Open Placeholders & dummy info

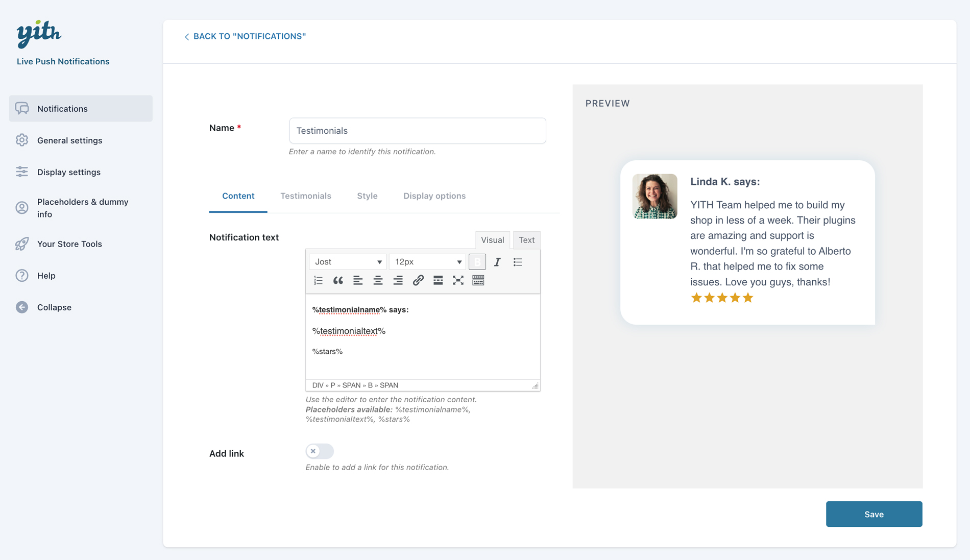click(83, 208)
